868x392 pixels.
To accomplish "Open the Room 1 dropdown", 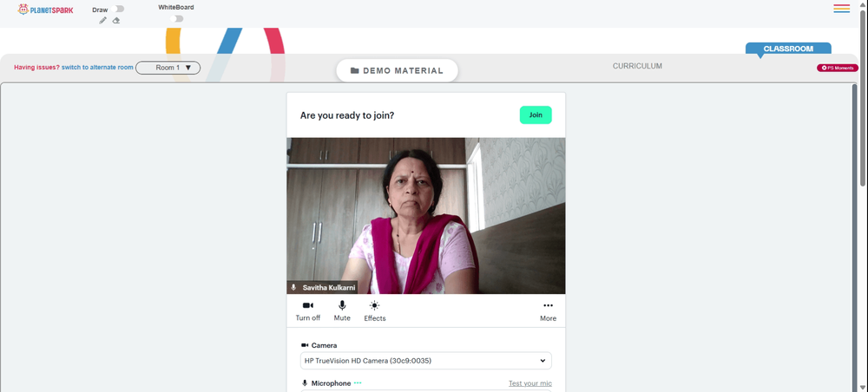I will pos(168,68).
